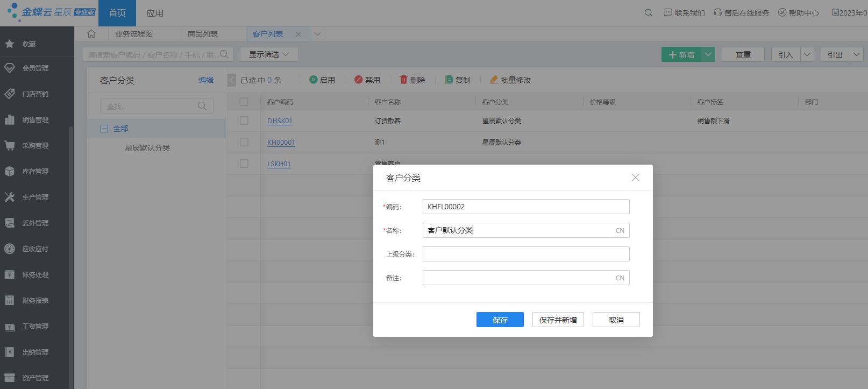Open 帮助中心 in the top bar
This screenshot has width=868, height=389.
pyautogui.click(x=799, y=12)
